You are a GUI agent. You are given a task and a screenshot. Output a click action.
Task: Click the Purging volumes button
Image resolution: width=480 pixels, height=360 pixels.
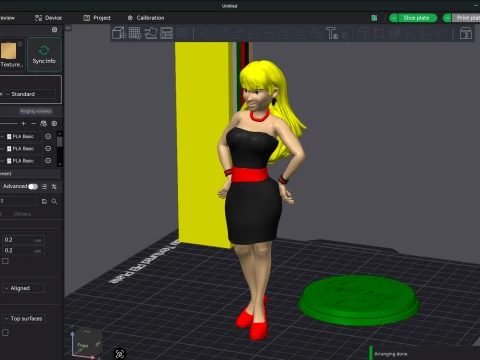36,111
